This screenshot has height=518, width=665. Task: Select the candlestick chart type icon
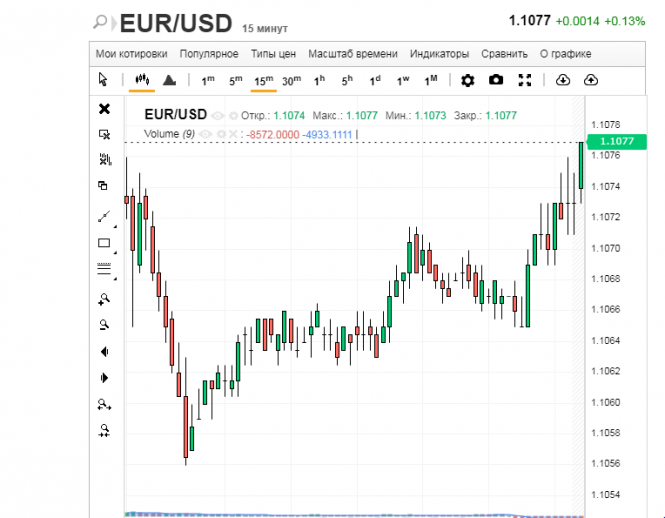pyautogui.click(x=140, y=80)
